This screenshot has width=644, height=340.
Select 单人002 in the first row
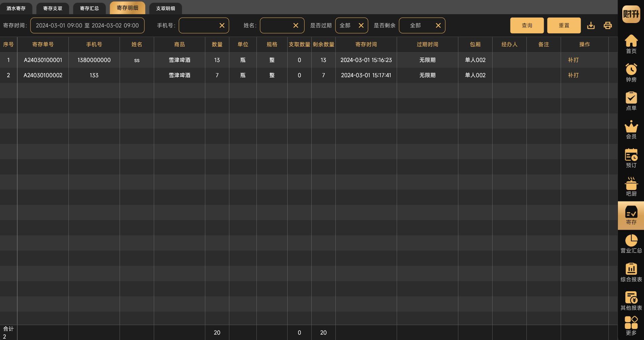(x=475, y=60)
